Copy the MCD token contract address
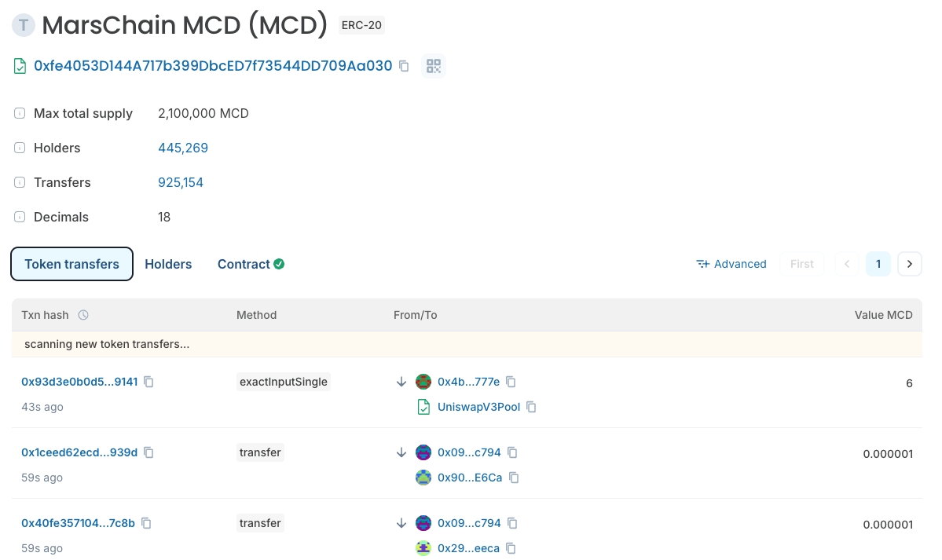 (404, 66)
